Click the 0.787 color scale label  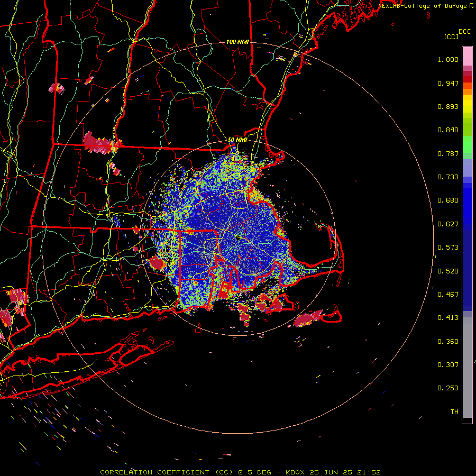(x=448, y=153)
